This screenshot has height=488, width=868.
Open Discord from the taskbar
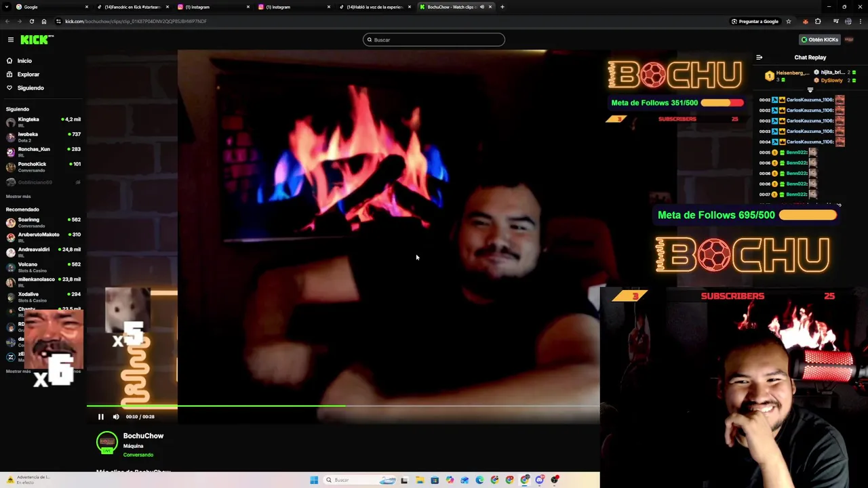coord(540,480)
